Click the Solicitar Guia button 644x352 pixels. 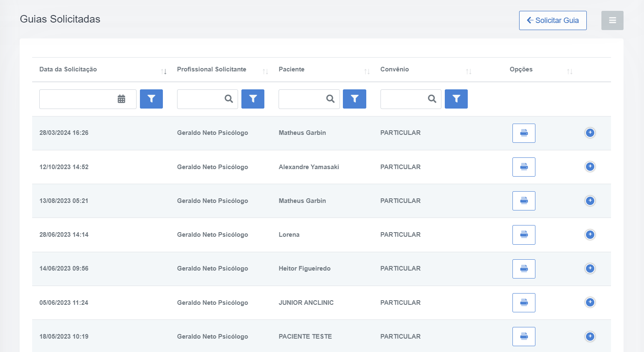pyautogui.click(x=553, y=20)
